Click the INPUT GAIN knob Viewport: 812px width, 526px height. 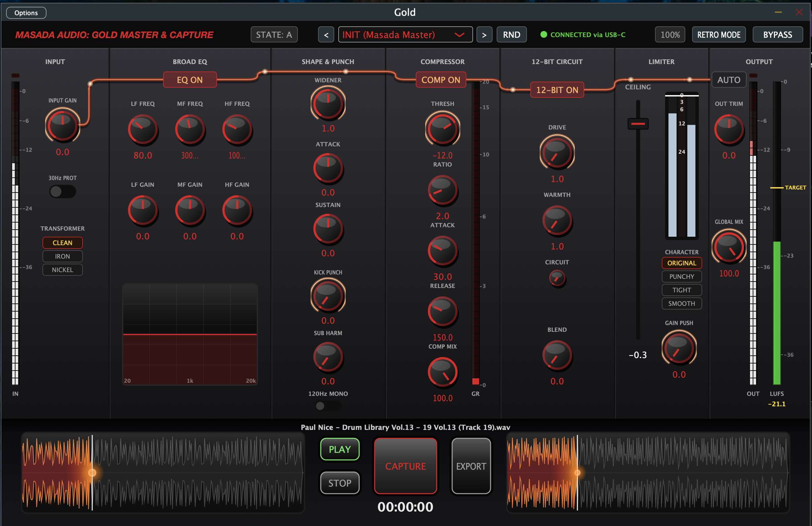point(62,125)
